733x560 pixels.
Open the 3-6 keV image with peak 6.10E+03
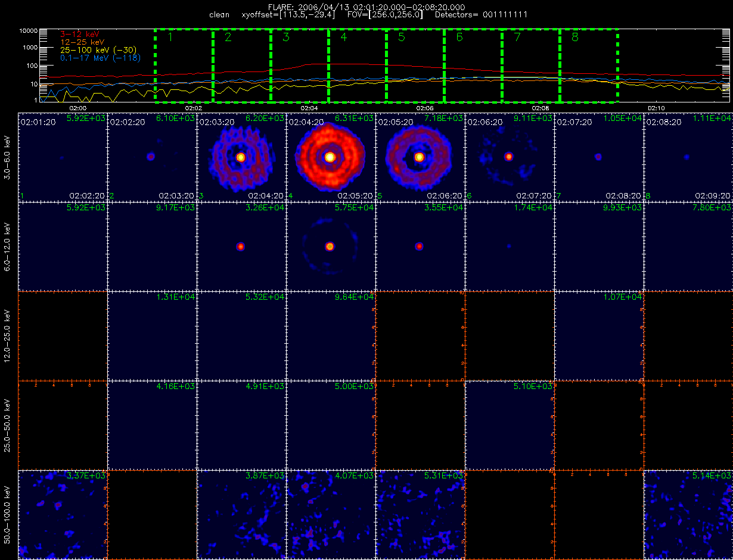coord(152,157)
